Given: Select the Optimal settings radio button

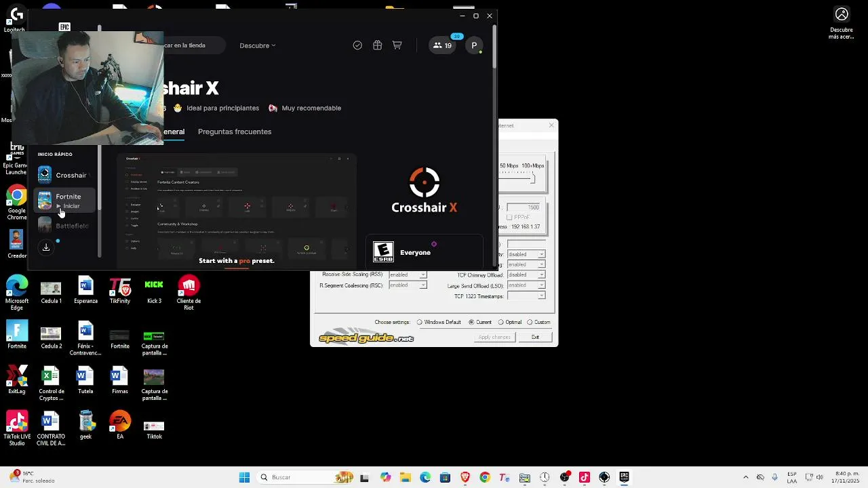Looking at the screenshot, I should tap(510, 322).
